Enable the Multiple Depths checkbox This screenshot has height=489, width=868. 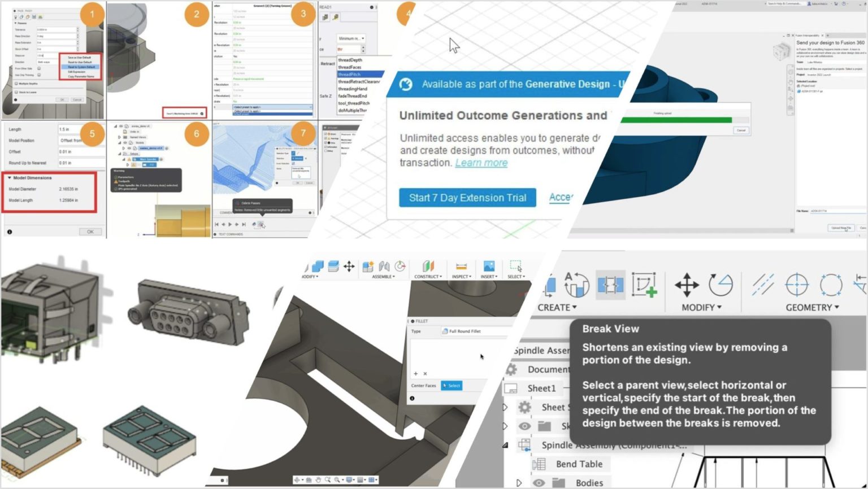pyautogui.click(x=16, y=83)
